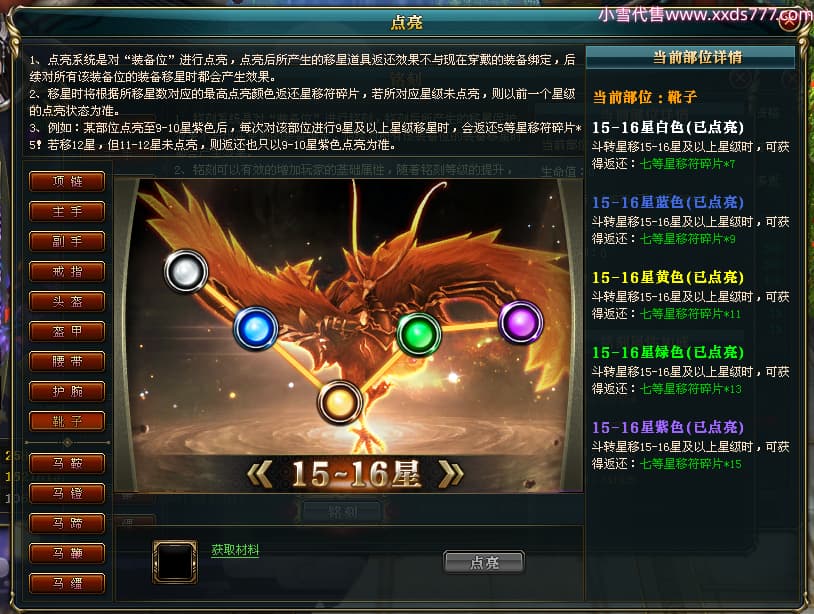Click the empty material slot box

[175, 562]
